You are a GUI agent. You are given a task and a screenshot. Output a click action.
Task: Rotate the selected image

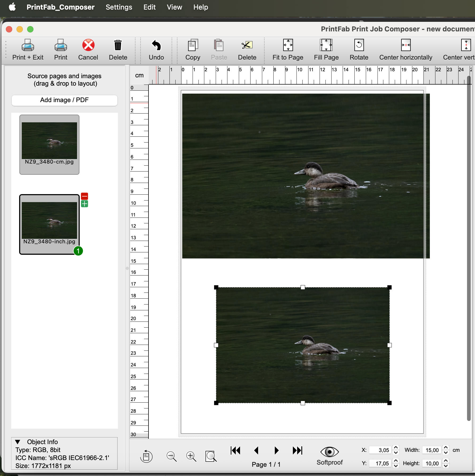[359, 50]
